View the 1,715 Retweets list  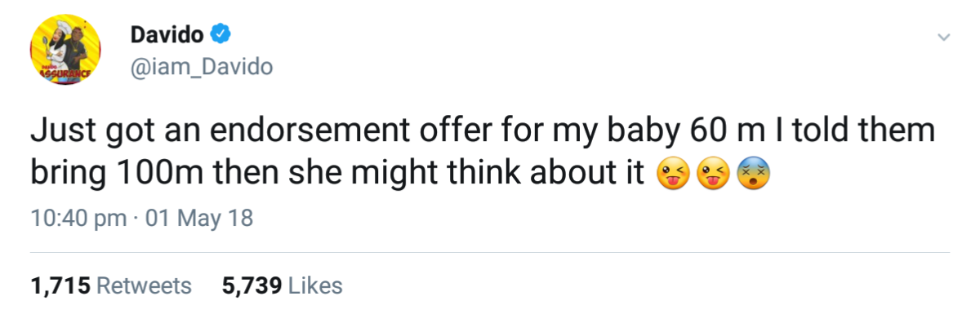pyautogui.click(x=110, y=286)
